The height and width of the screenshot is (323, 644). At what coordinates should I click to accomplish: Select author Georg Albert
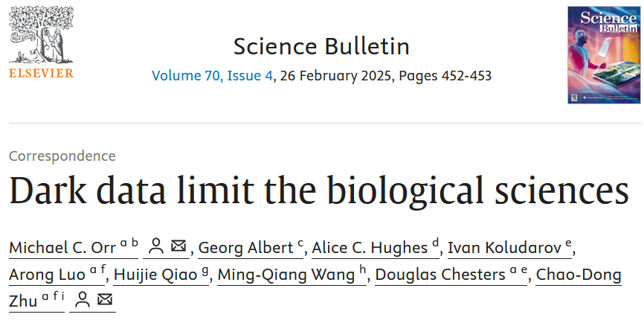247,248
